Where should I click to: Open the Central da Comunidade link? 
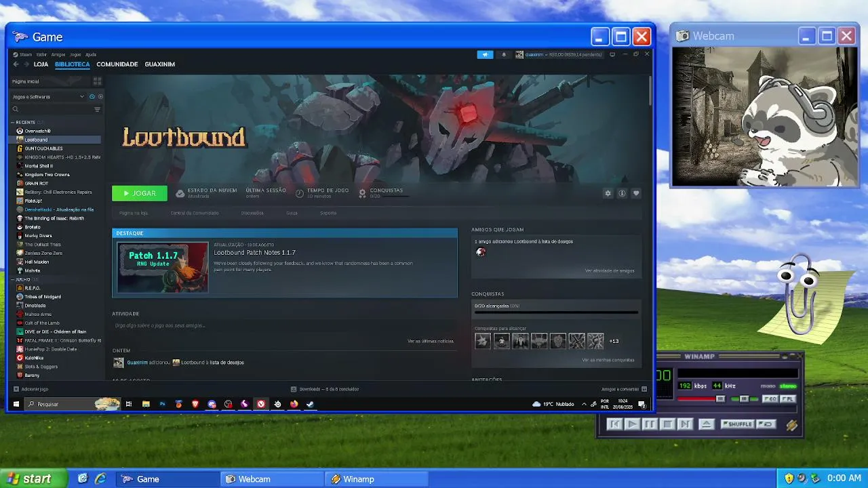click(195, 213)
